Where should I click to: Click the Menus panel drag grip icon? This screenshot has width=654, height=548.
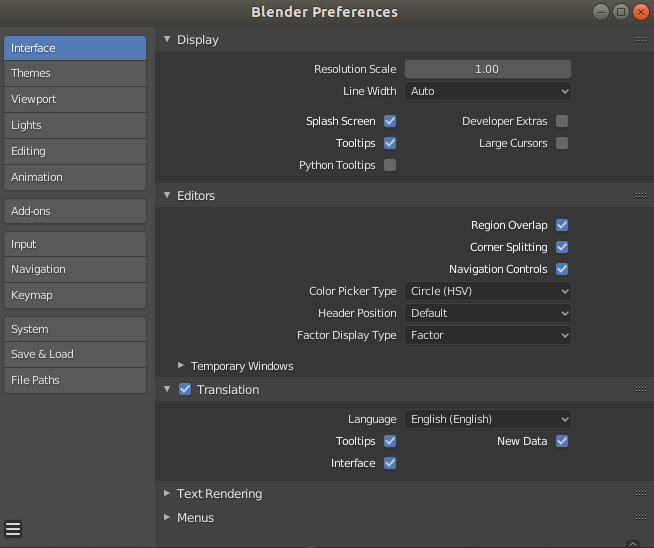(x=640, y=518)
